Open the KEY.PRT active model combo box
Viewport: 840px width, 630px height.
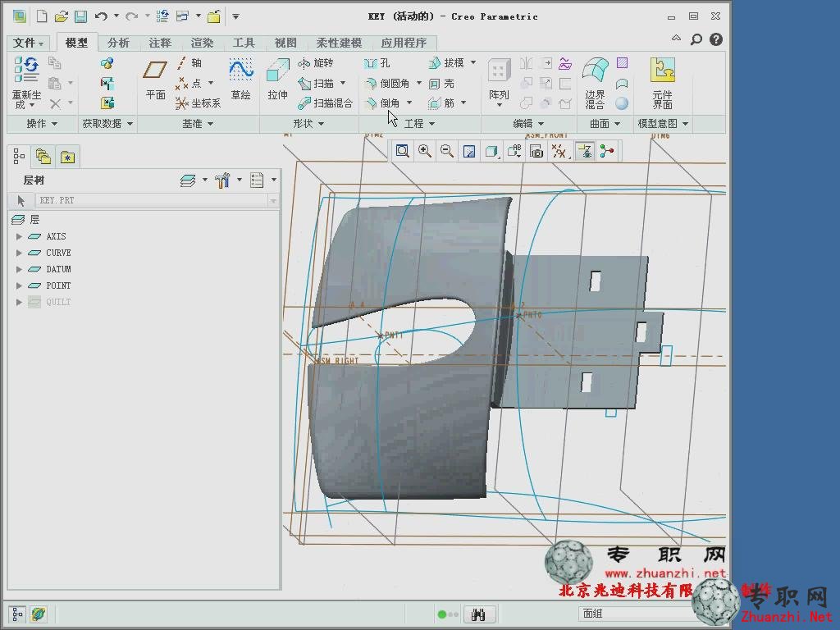click(x=157, y=200)
